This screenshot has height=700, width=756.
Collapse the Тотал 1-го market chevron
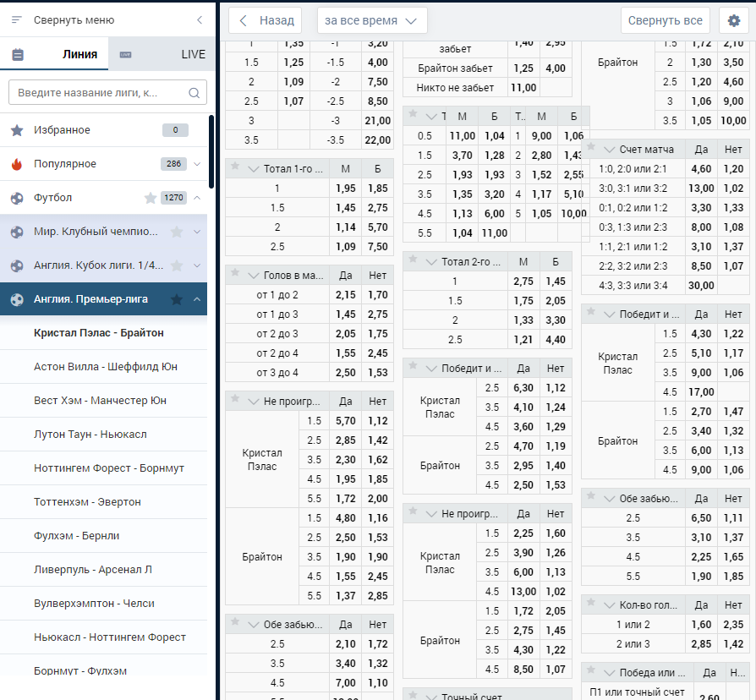click(x=253, y=169)
